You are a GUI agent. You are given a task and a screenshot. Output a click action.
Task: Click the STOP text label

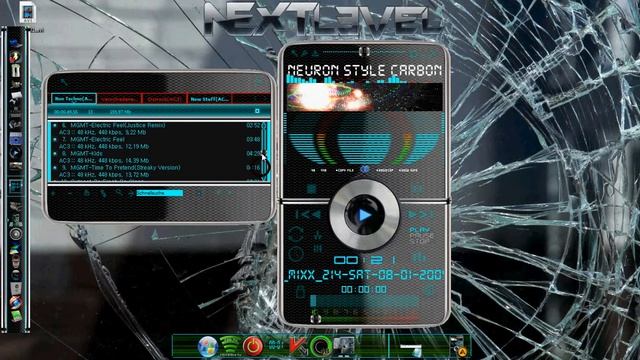pos(419,242)
